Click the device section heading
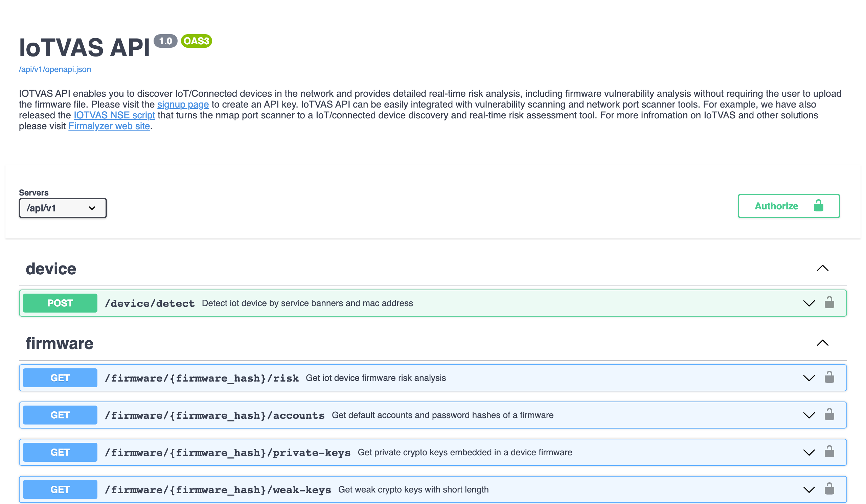Image resolution: width=866 pixels, height=504 pixels. click(x=51, y=269)
